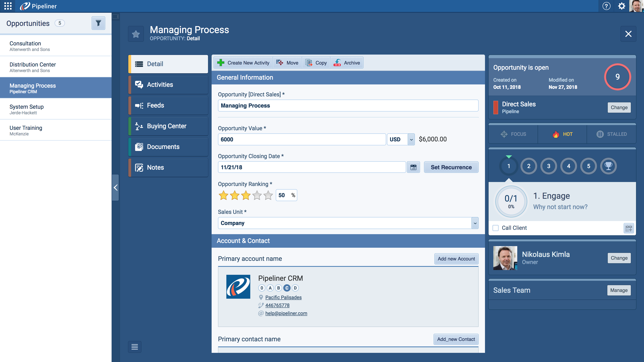Open the Sales Unit Company dropdown
The image size is (644, 362).
[475, 223]
